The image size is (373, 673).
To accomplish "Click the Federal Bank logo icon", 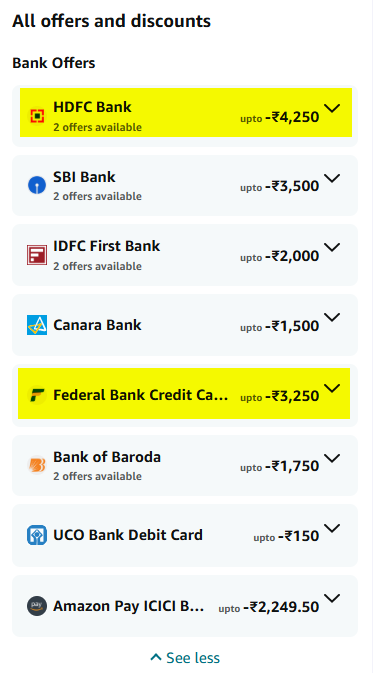I will pos(37,395).
